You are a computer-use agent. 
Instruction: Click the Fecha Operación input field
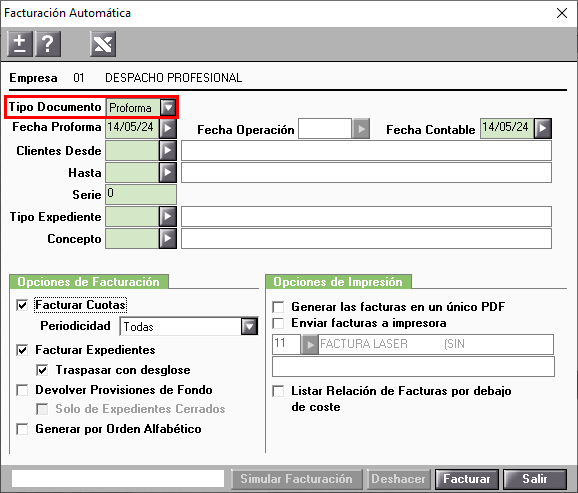(x=325, y=129)
